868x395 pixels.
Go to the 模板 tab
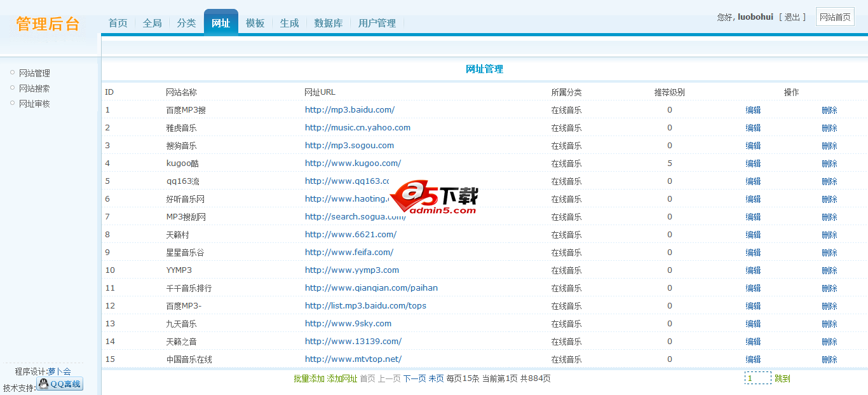255,23
